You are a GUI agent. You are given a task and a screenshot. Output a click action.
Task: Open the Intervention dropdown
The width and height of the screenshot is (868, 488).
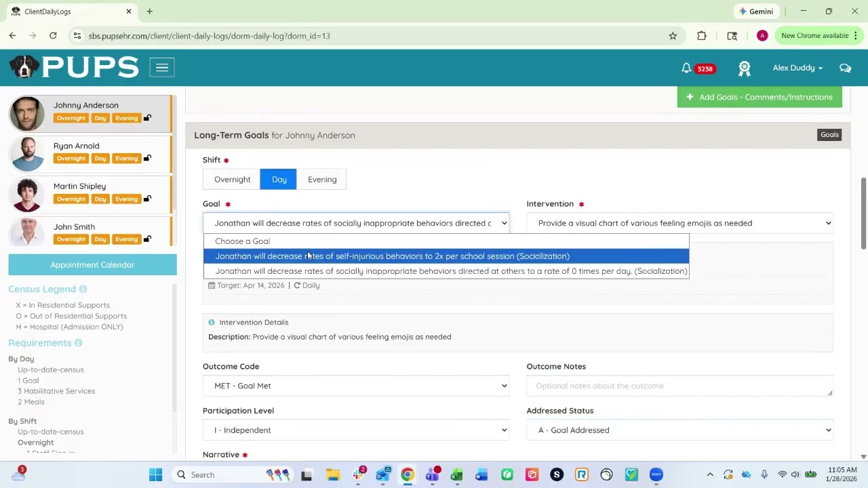pyautogui.click(x=680, y=223)
